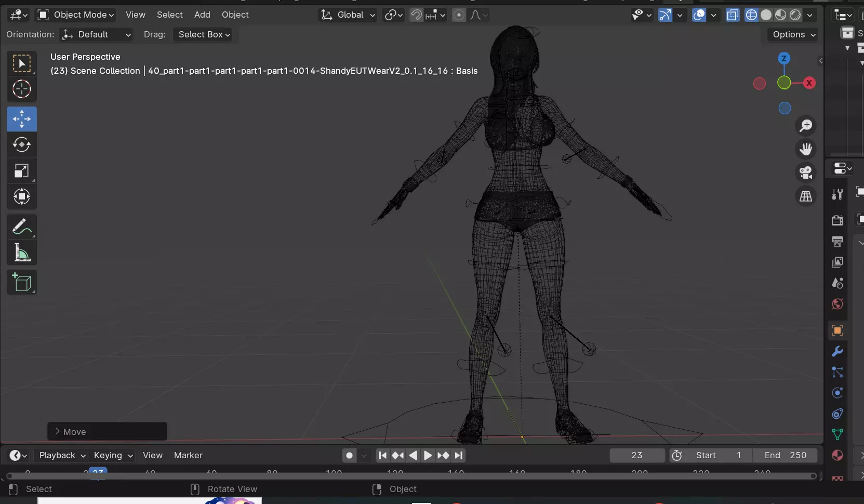The width and height of the screenshot is (864, 504).
Task: Activate the Annotate pencil tool
Action: coord(22,227)
